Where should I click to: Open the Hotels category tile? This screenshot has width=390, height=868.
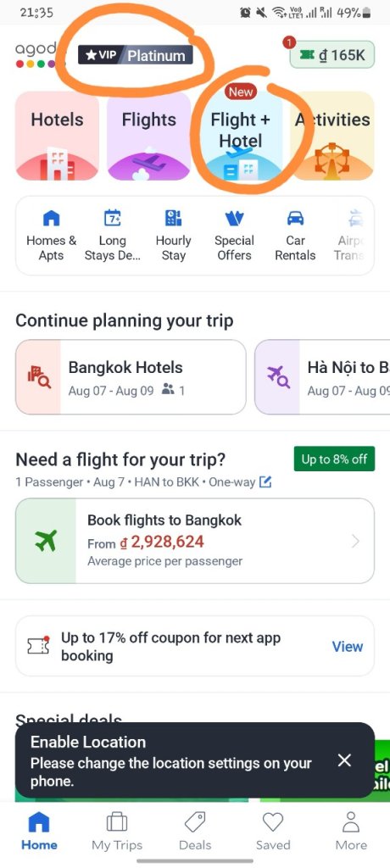tap(57, 136)
